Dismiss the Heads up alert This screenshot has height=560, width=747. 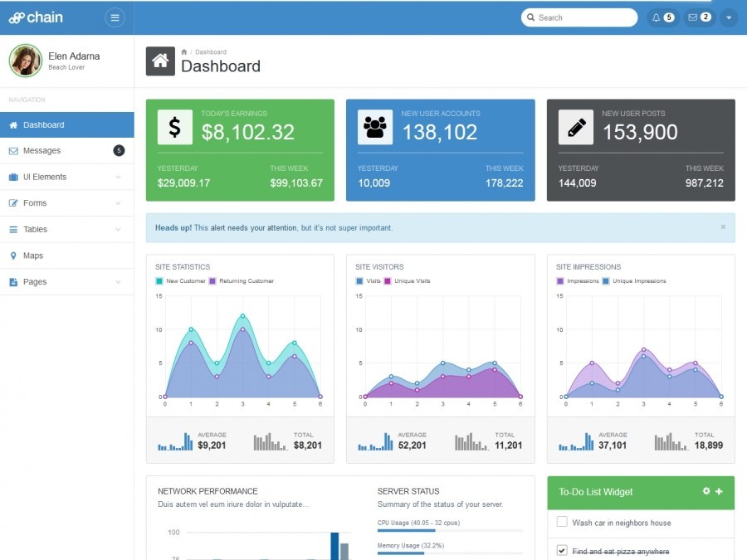(723, 227)
